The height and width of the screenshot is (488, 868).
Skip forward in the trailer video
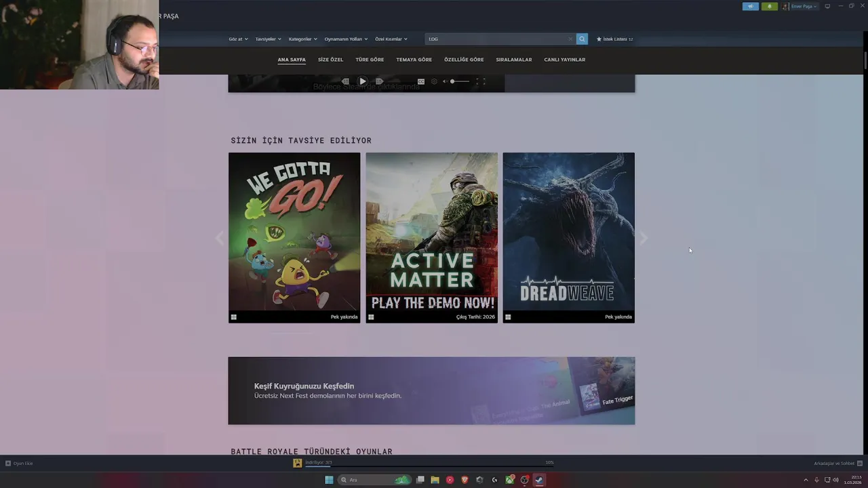pos(379,81)
